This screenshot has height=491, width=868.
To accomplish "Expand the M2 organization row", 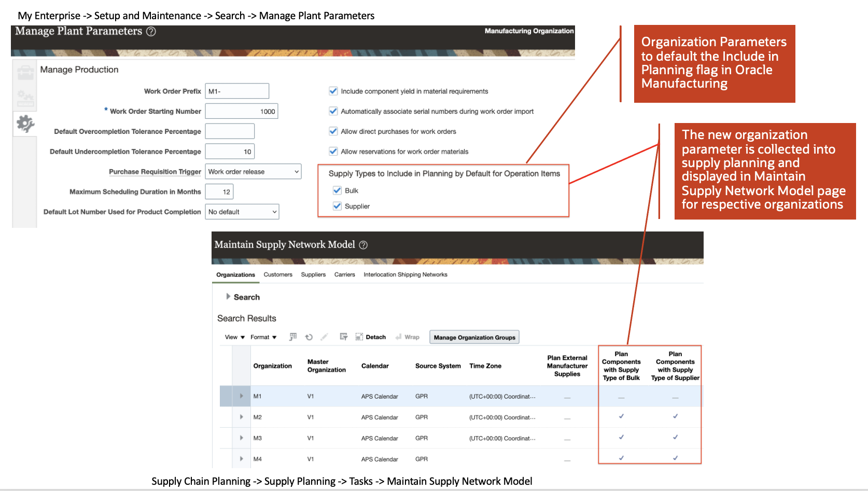I will pos(242,417).
